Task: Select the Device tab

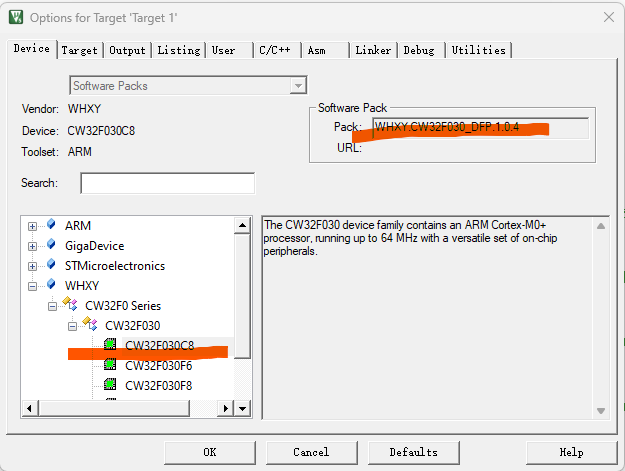Action: coord(32,49)
